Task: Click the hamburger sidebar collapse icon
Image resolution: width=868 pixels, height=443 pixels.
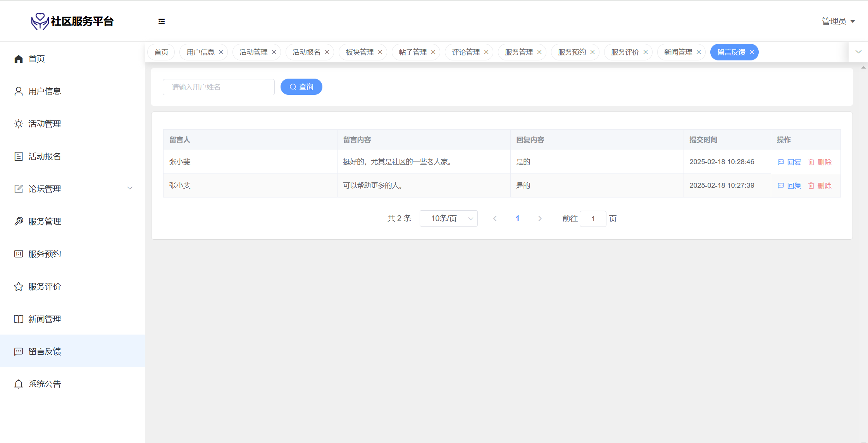Action: click(162, 21)
